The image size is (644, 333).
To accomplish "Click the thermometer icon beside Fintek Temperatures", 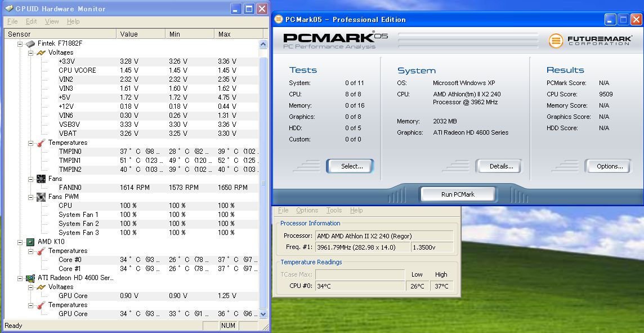I will (x=41, y=143).
